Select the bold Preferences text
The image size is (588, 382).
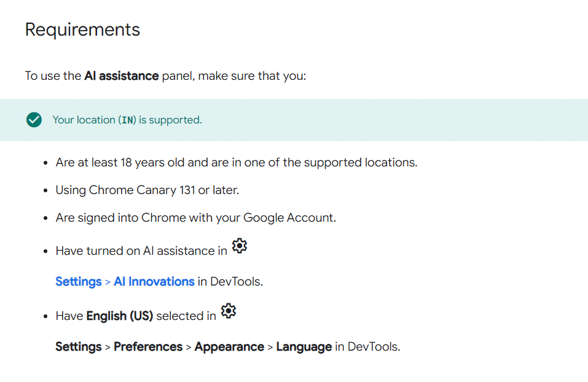(x=148, y=346)
